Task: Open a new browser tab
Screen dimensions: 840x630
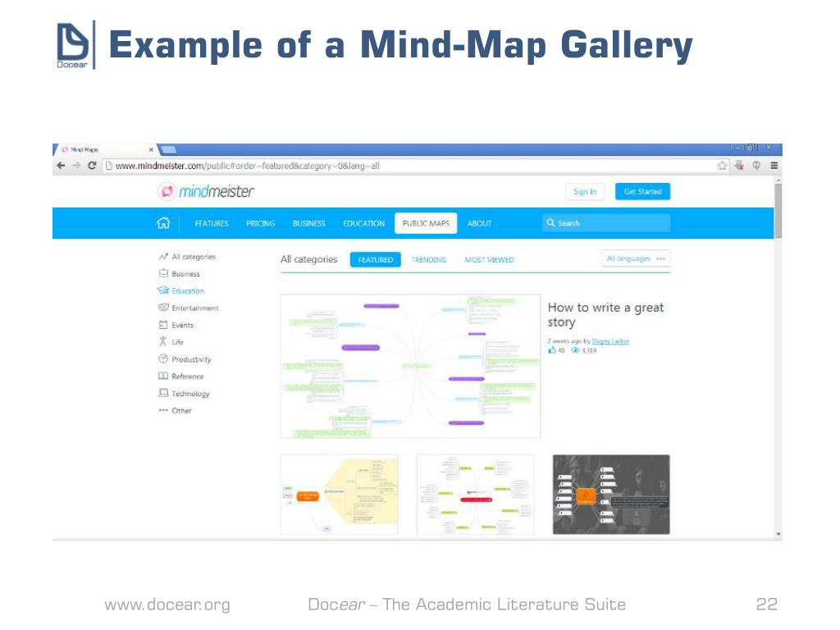Action: coord(169,149)
